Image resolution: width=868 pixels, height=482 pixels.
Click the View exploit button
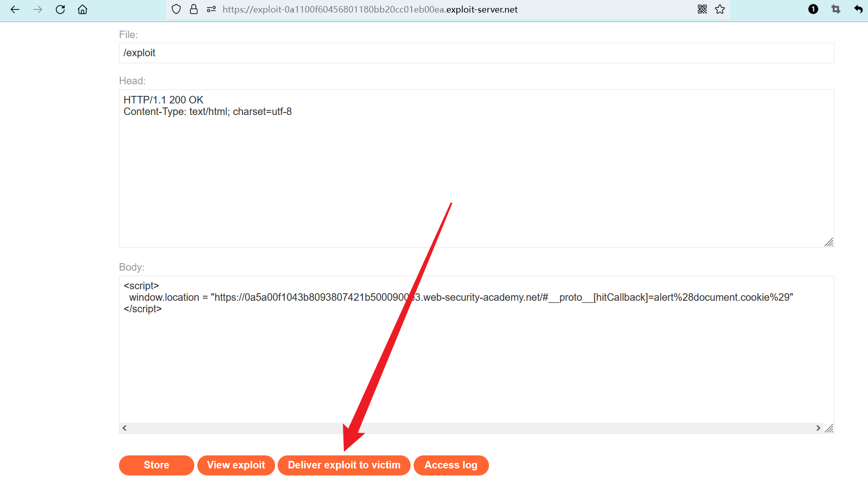coord(236,465)
